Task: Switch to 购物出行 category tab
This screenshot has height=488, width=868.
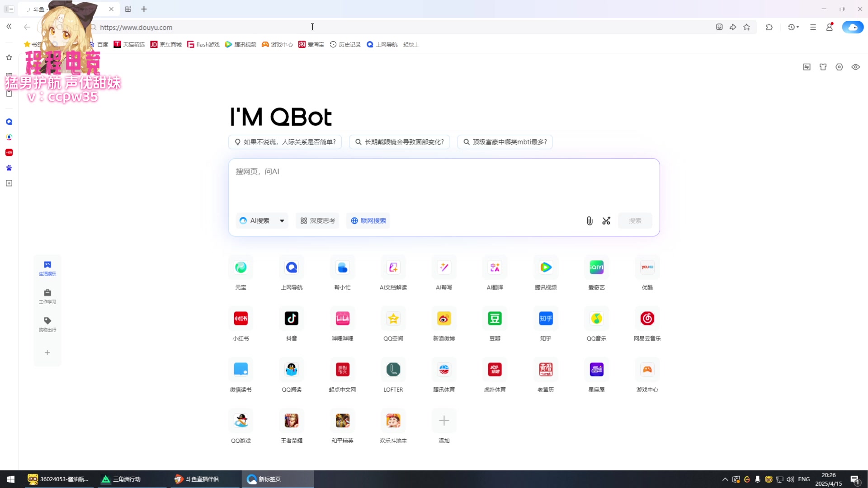Action: click(x=47, y=324)
